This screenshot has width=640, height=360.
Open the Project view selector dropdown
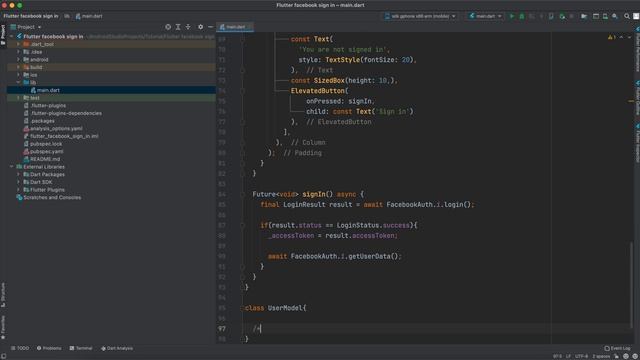(26, 27)
